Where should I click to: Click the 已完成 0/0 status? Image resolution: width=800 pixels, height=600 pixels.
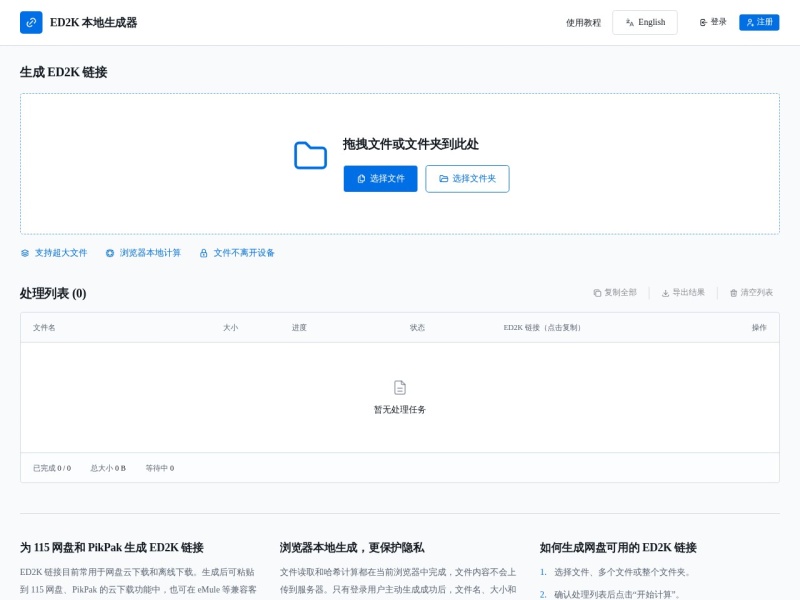click(x=52, y=468)
